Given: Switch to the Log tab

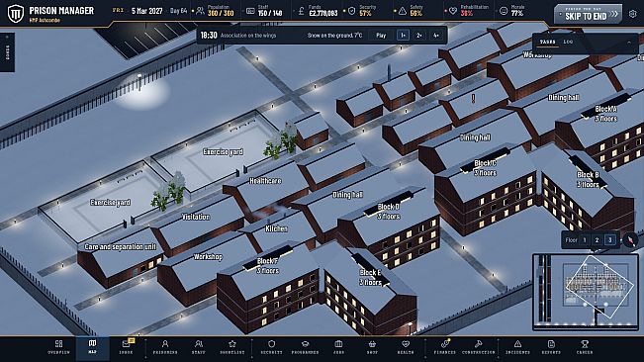Looking at the screenshot, I should click(x=568, y=42).
